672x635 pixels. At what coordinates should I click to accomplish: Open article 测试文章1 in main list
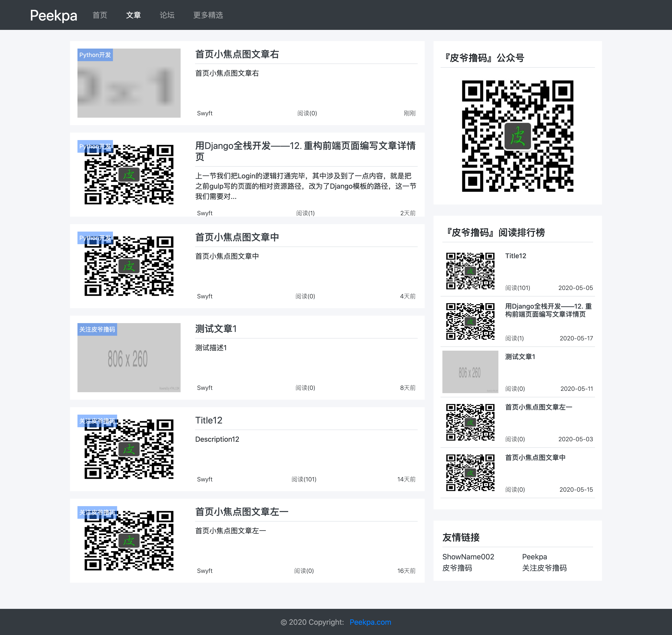[216, 329]
